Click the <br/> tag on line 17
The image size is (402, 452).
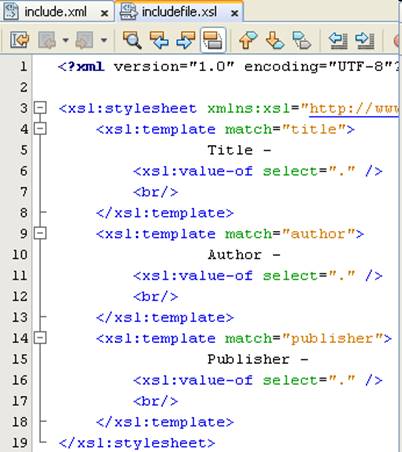(156, 402)
